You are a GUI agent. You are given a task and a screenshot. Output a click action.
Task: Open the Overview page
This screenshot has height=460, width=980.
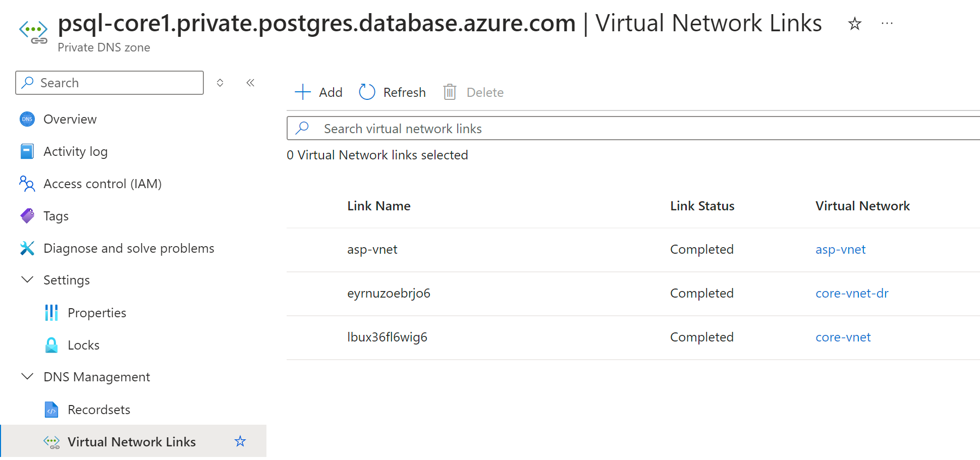click(x=70, y=119)
